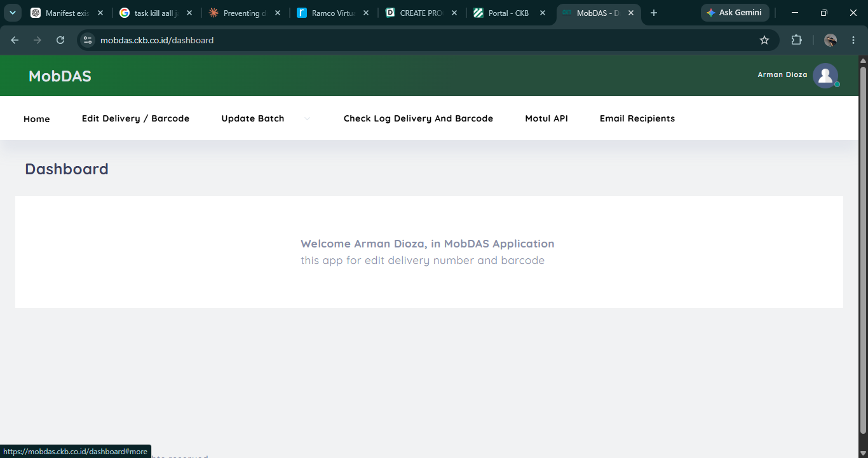Click the scrollbar down arrow
This screenshot has height=458, width=868.
pyautogui.click(x=863, y=453)
